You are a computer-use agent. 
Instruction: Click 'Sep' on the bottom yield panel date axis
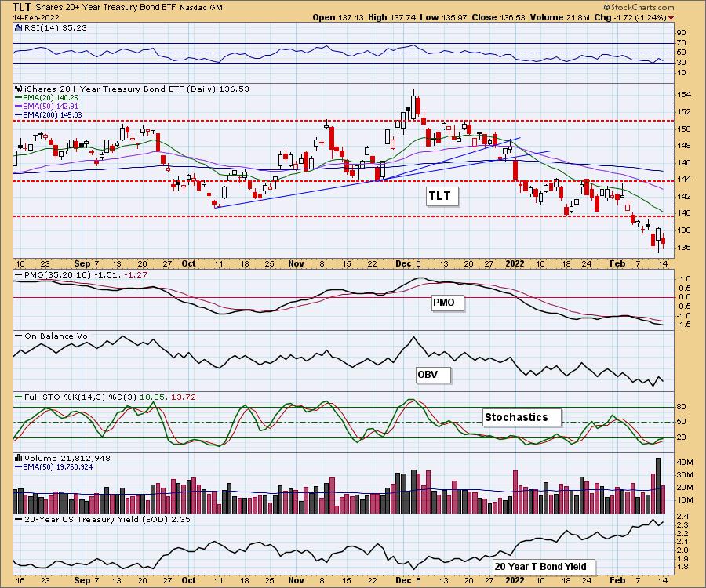[x=82, y=580]
